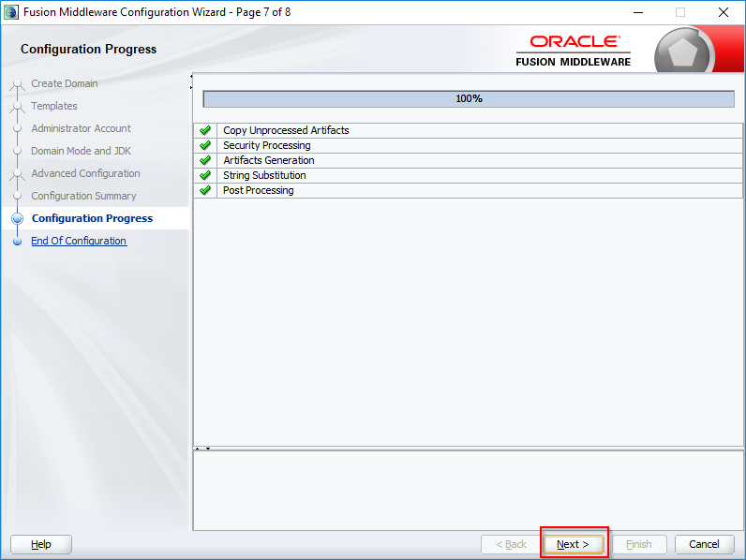Select the Copy Unprocessed Artifacts row text
The height and width of the screenshot is (560, 746).
pos(286,130)
